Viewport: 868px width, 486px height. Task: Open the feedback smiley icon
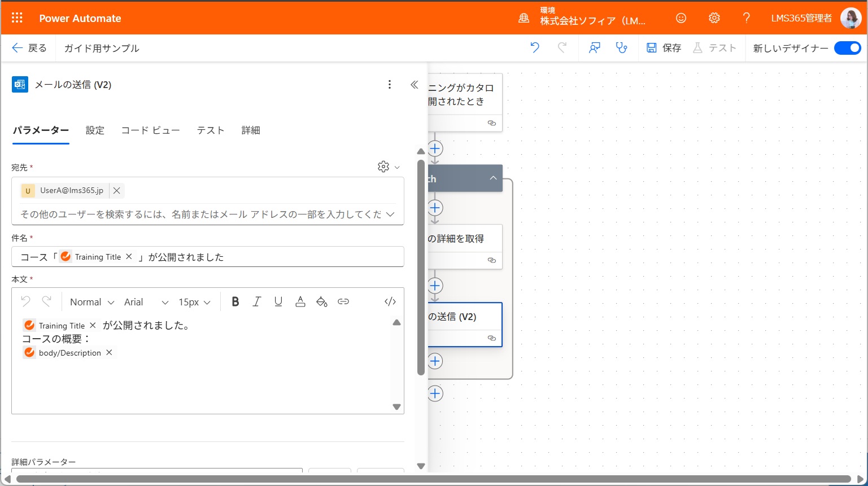(x=681, y=18)
